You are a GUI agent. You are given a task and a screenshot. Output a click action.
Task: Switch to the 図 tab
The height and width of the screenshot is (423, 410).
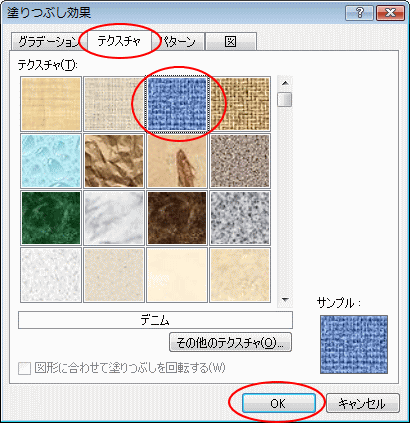[x=231, y=42]
